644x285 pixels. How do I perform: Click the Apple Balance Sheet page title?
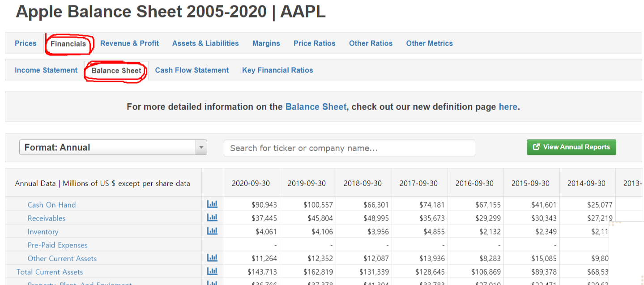tap(171, 12)
